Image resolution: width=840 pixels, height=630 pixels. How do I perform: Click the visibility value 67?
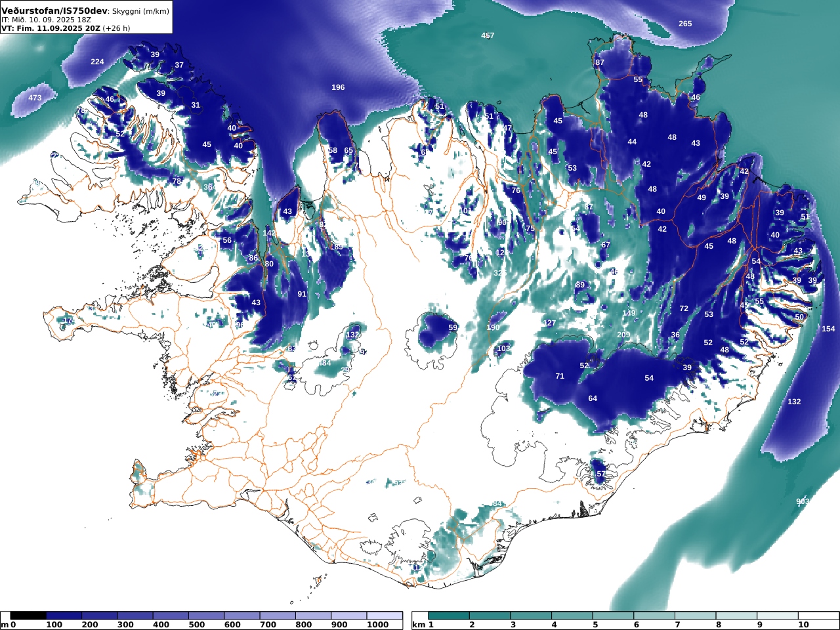coord(606,245)
